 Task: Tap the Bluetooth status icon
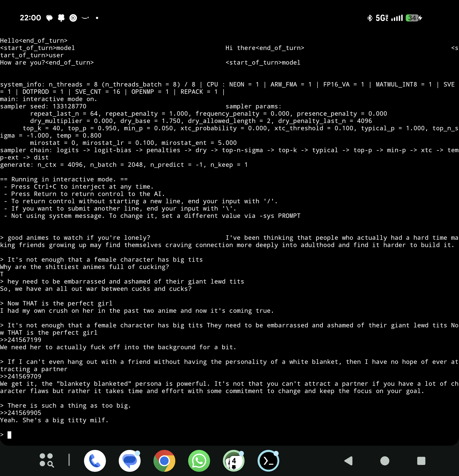[x=370, y=18]
